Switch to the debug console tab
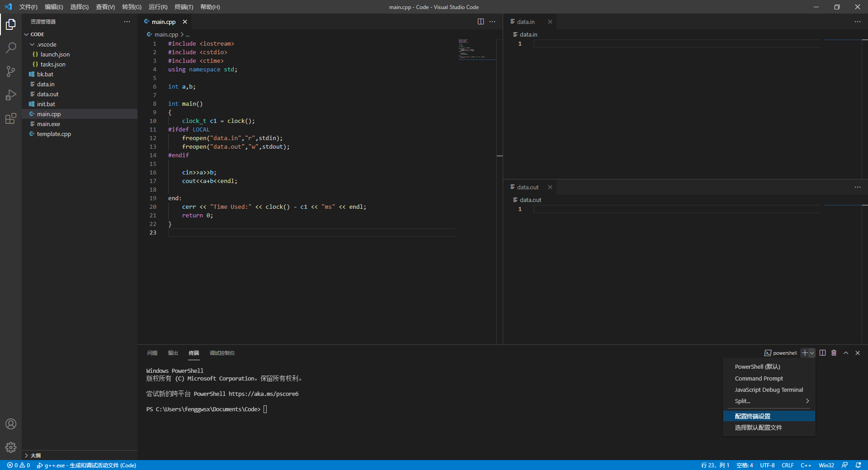 [222, 353]
